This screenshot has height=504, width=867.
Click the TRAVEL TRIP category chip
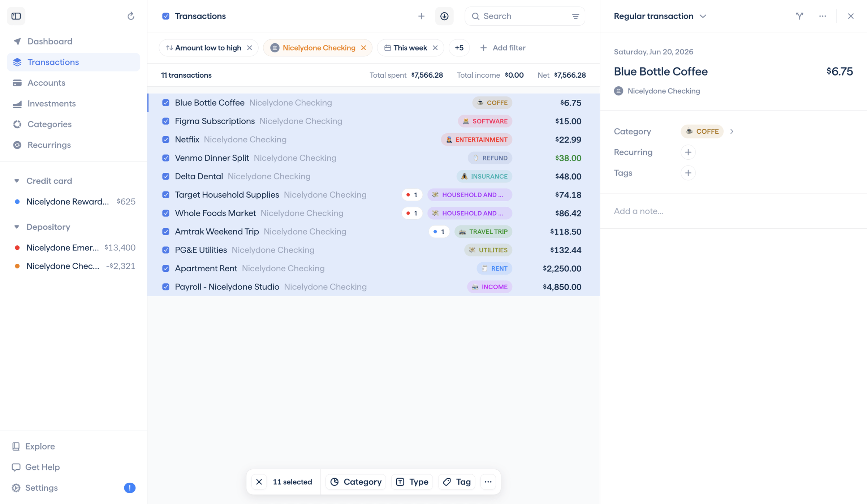coord(483,232)
